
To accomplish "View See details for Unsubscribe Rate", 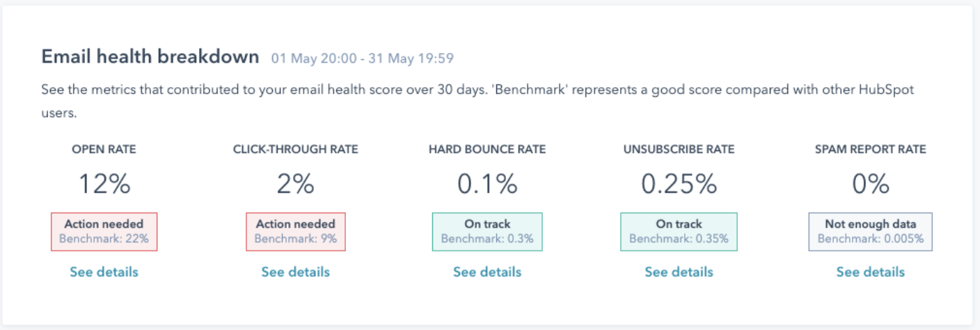I will click(679, 272).
